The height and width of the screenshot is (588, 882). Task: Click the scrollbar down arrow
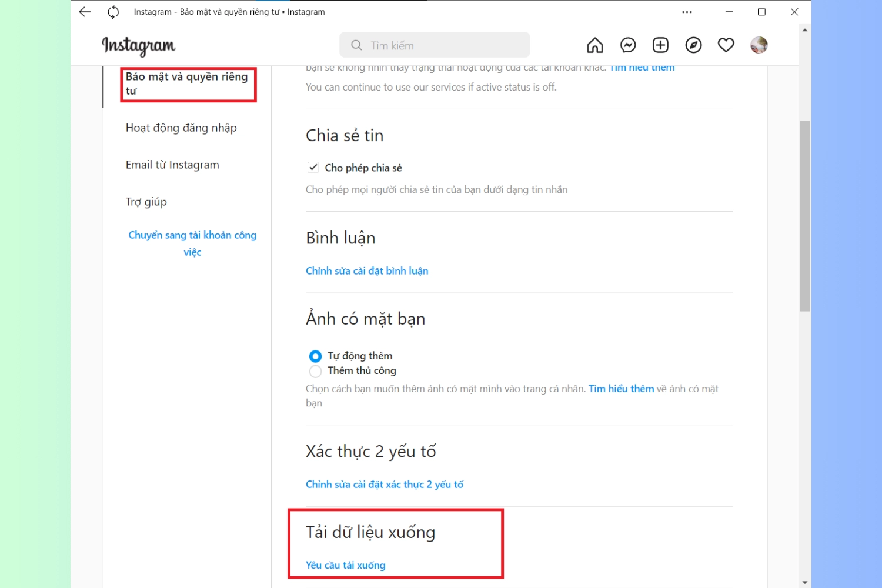tap(805, 583)
